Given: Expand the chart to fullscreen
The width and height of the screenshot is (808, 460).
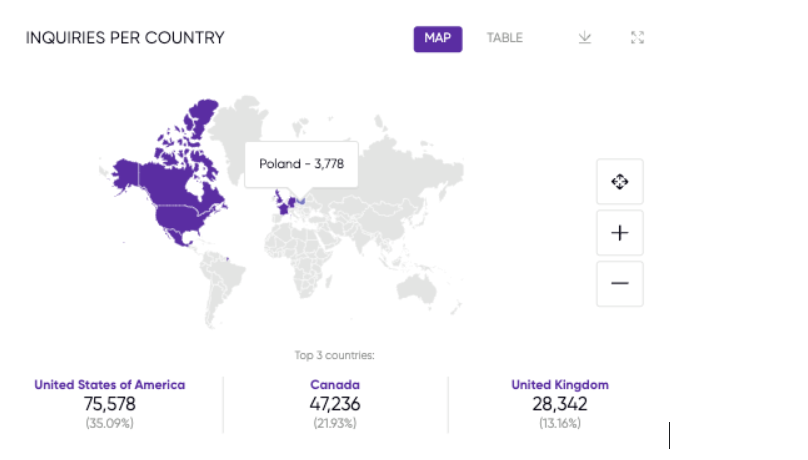Looking at the screenshot, I should (637, 38).
